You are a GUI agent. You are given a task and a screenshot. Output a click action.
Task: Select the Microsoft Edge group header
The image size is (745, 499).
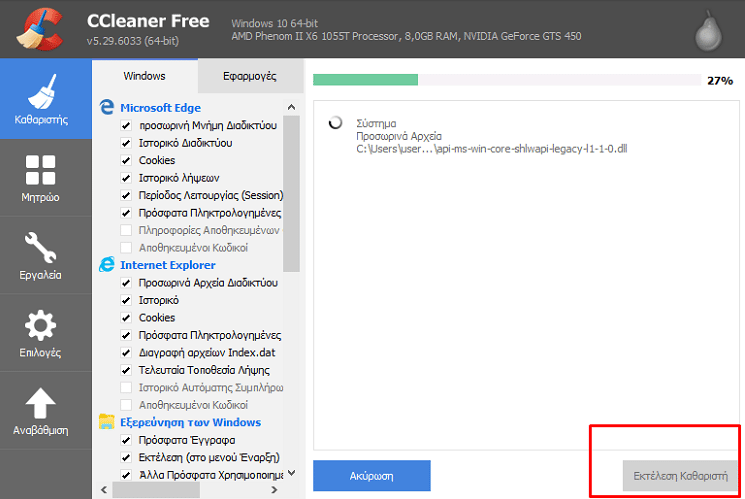pyautogui.click(x=161, y=108)
